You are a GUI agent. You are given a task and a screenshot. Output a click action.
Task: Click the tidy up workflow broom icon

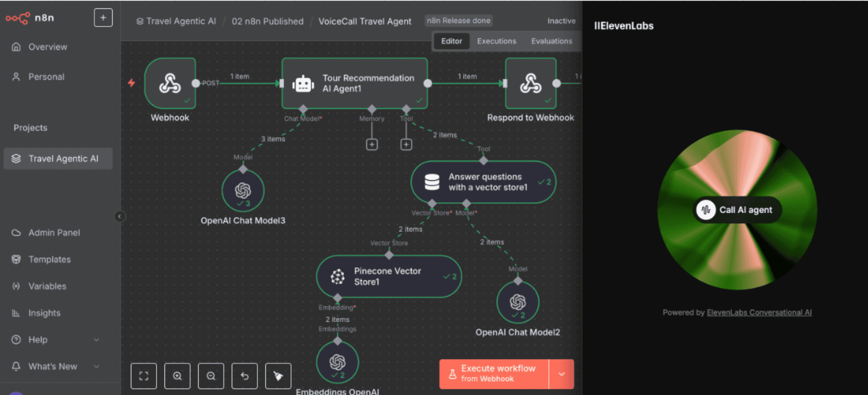pyautogui.click(x=278, y=376)
